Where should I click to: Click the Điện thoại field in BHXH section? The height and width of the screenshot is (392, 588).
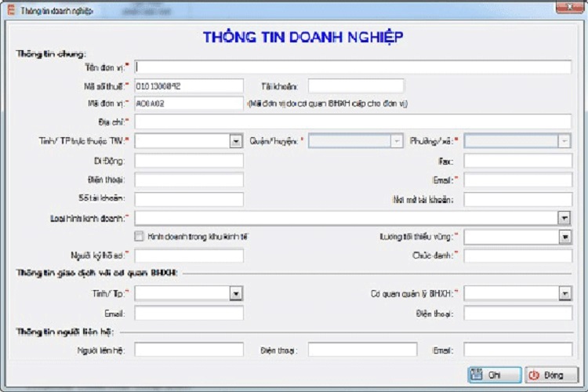coord(518,314)
